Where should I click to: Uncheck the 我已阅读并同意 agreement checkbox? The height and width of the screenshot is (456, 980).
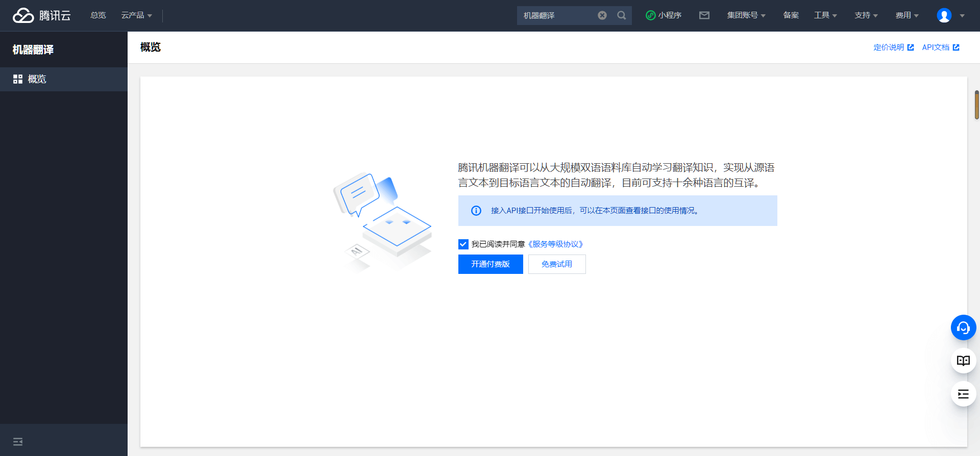pos(463,244)
